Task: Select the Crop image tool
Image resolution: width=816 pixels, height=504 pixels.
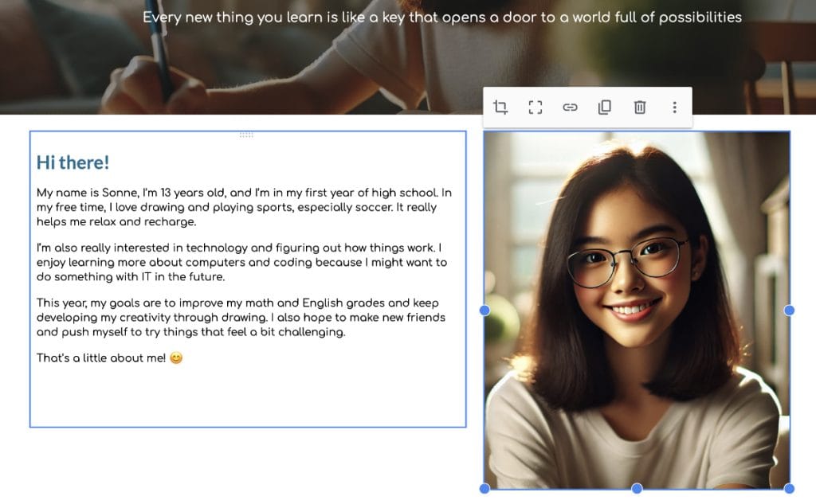Action: click(500, 107)
